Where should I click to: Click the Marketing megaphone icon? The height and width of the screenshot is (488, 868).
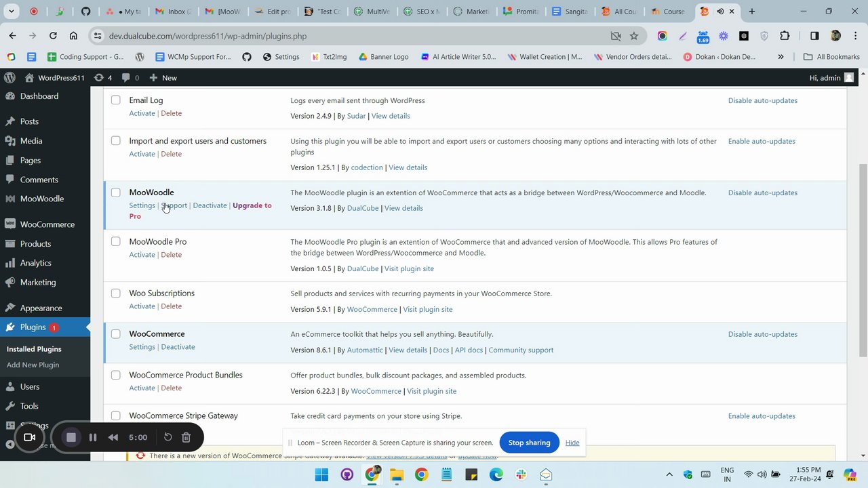(x=10, y=282)
